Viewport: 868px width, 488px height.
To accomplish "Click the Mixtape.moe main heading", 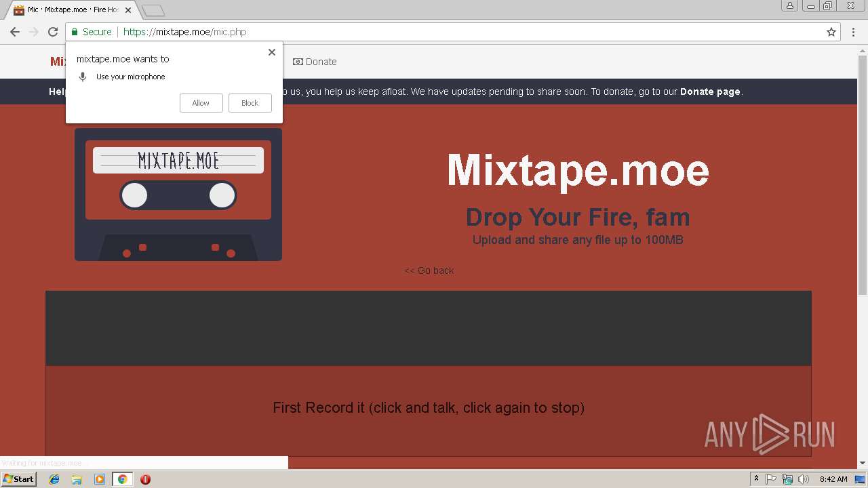I will [578, 169].
